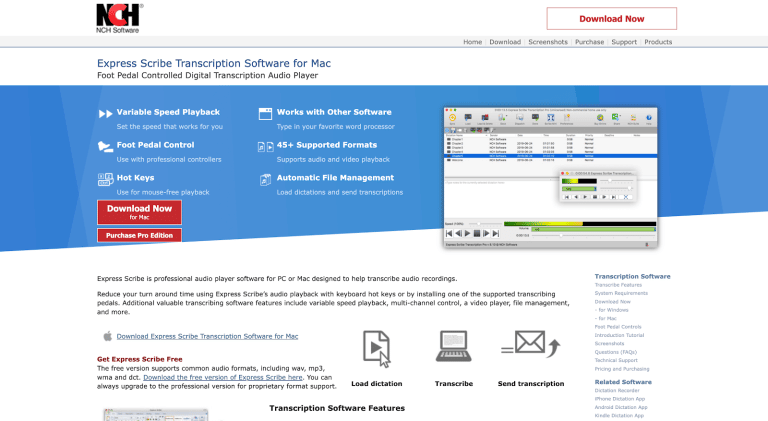Click the red Download Now for Mac button
Screen dimensions: 768x421
(139, 212)
